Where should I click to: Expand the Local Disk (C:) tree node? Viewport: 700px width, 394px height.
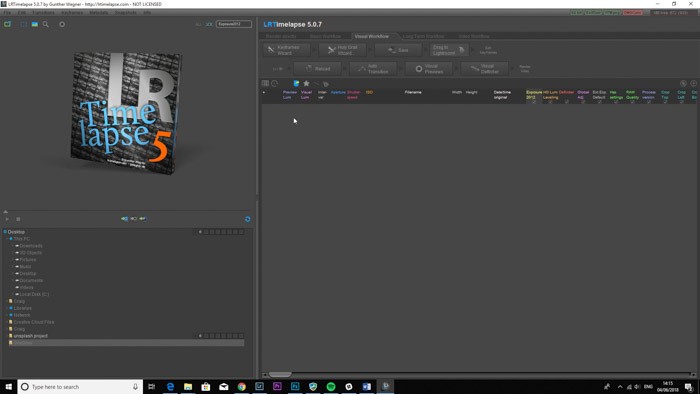(13, 294)
